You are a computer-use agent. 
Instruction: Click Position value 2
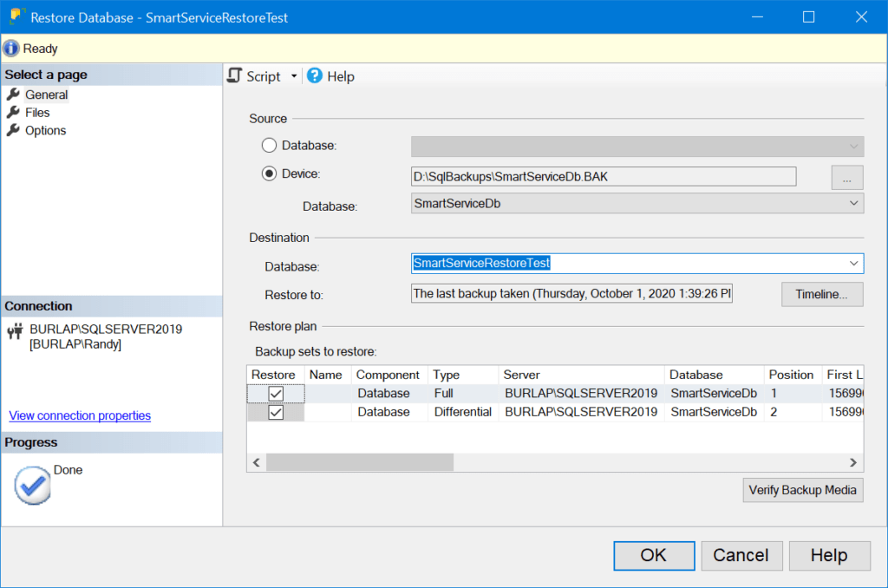pos(774,412)
